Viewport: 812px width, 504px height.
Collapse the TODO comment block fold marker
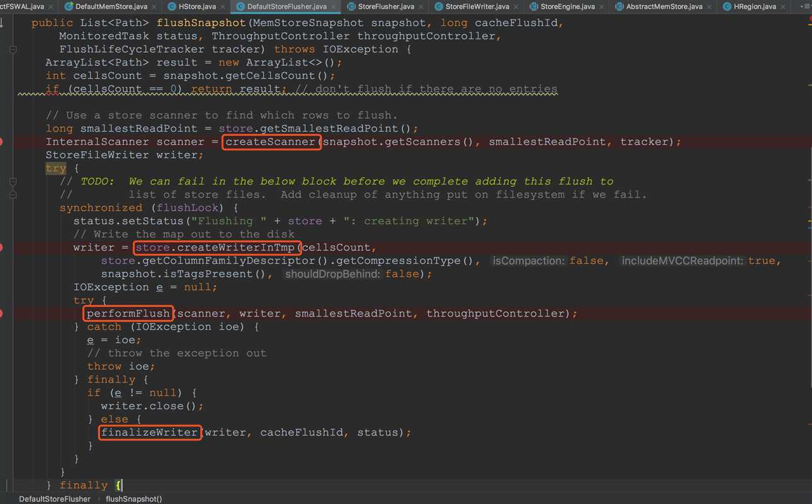coord(13,181)
